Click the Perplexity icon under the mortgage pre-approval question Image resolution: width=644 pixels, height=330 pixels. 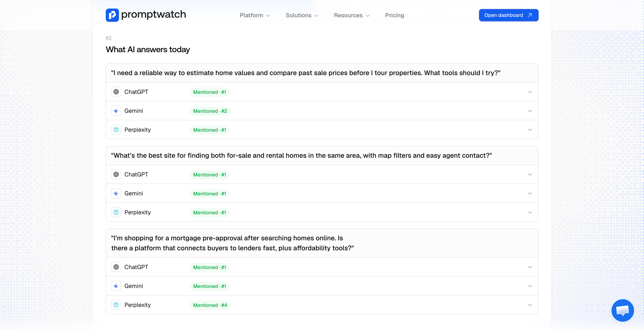[116, 305]
